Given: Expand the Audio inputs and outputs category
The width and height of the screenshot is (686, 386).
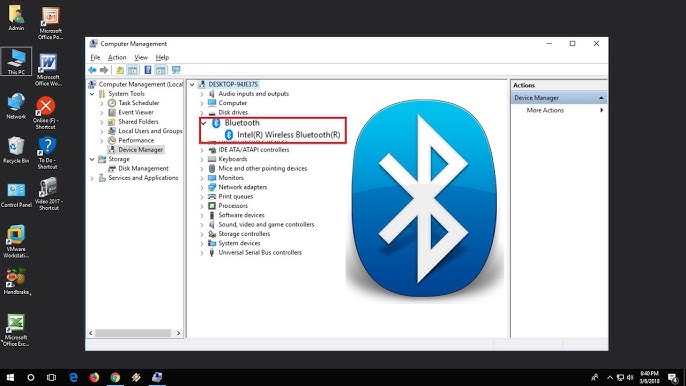Looking at the screenshot, I should point(202,94).
